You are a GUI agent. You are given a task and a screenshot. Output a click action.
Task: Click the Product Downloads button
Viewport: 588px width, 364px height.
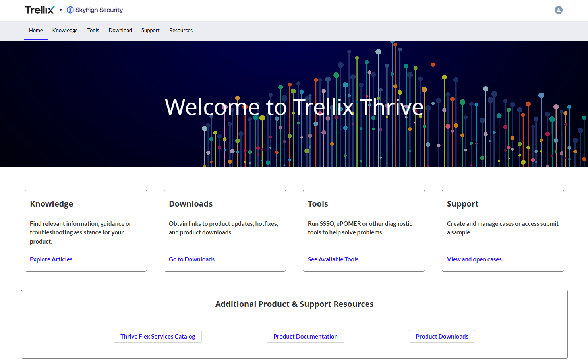click(x=442, y=336)
